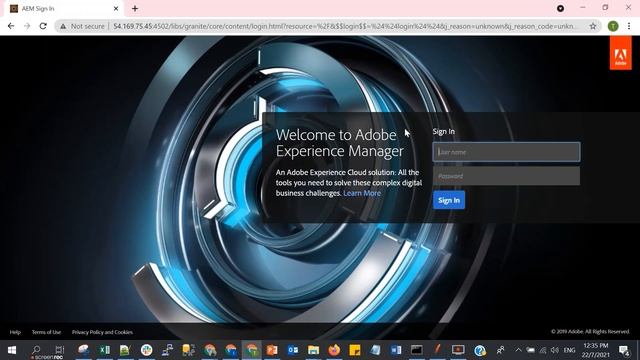This screenshot has width=640, height=360.
Task: Open the Learn More link
Action: click(x=362, y=193)
